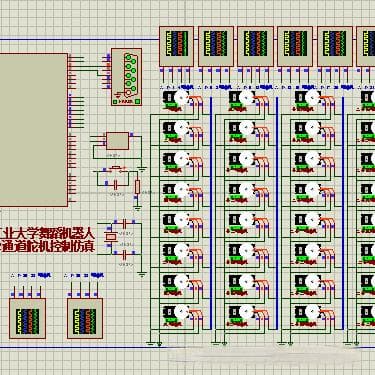Select the ground symbol below the crystal circuit

coord(142,275)
